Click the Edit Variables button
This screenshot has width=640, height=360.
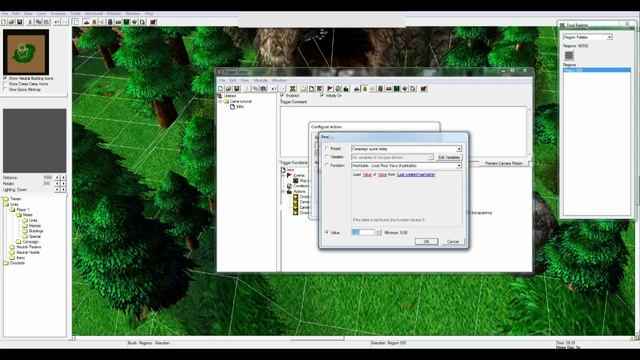(x=449, y=157)
